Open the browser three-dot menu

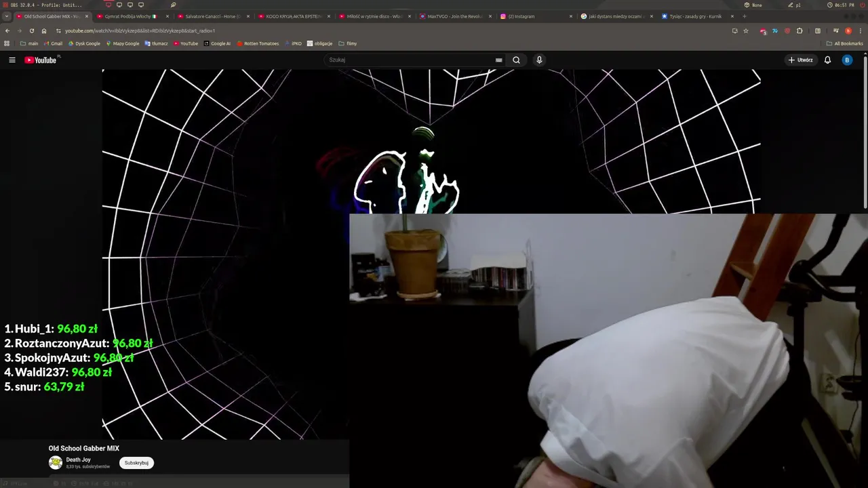[860, 30]
